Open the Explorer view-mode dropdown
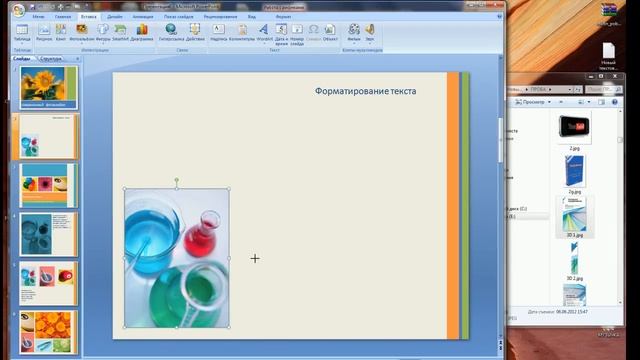640x360 pixels. pos(589,102)
